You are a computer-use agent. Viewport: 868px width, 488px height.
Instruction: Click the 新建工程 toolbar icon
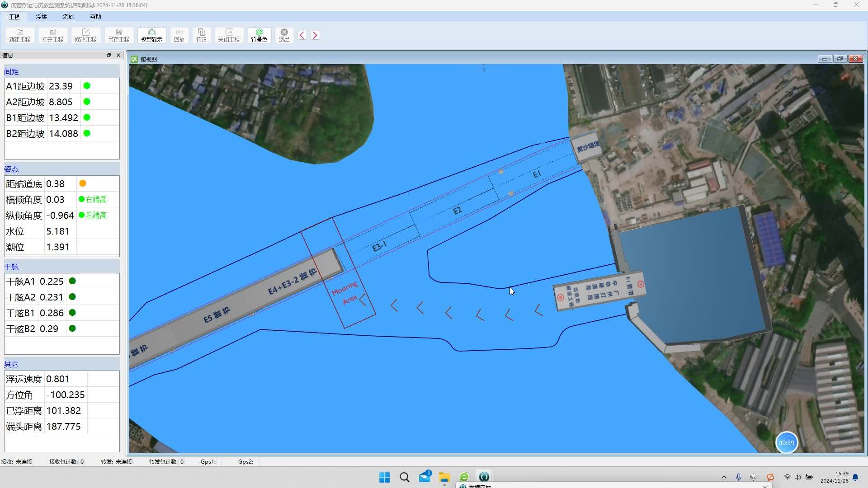point(19,35)
